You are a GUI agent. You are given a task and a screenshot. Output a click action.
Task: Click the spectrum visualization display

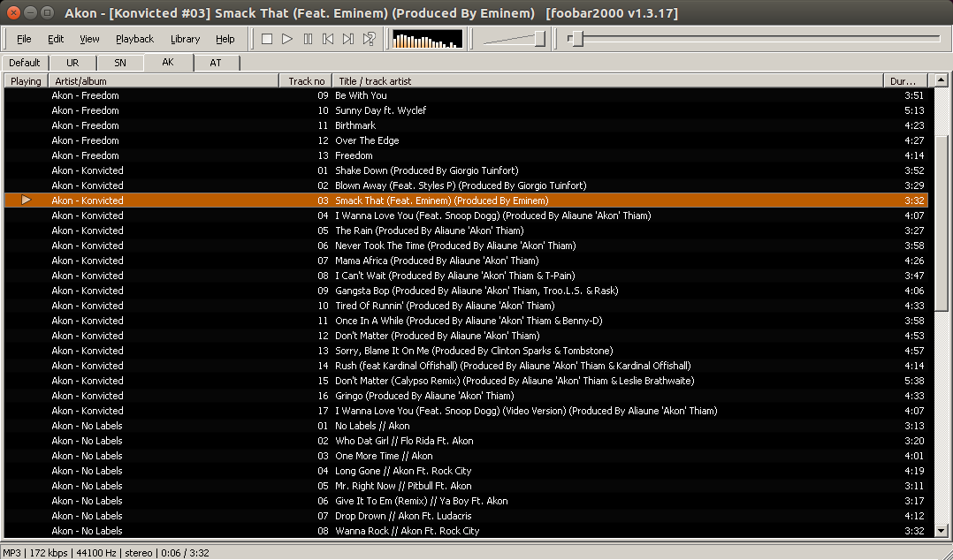pos(427,39)
